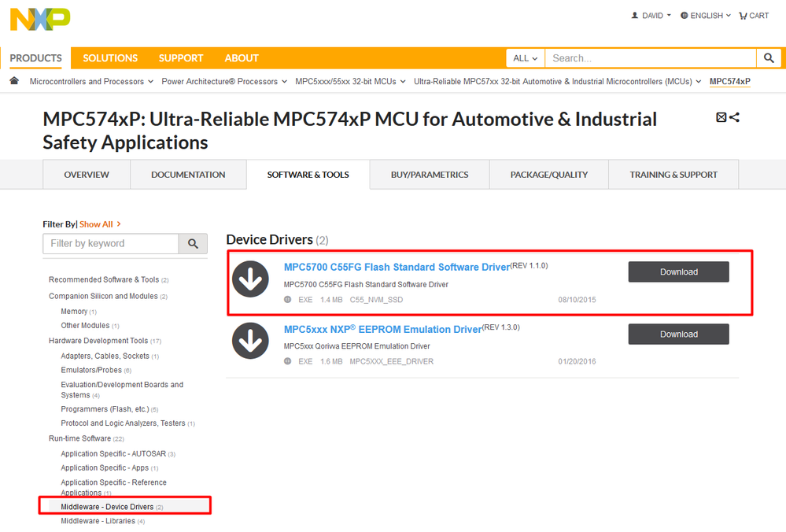Image resolution: width=786 pixels, height=532 pixels.
Task: Focus the Filter by keyword field
Action: pyautogui.click(x=111, y=244)
